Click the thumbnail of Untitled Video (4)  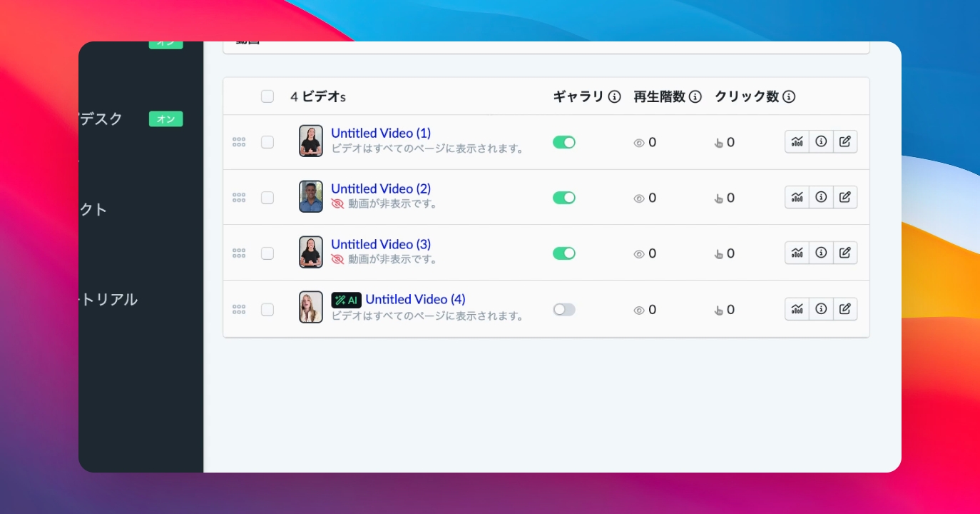[x=311, y=308]
